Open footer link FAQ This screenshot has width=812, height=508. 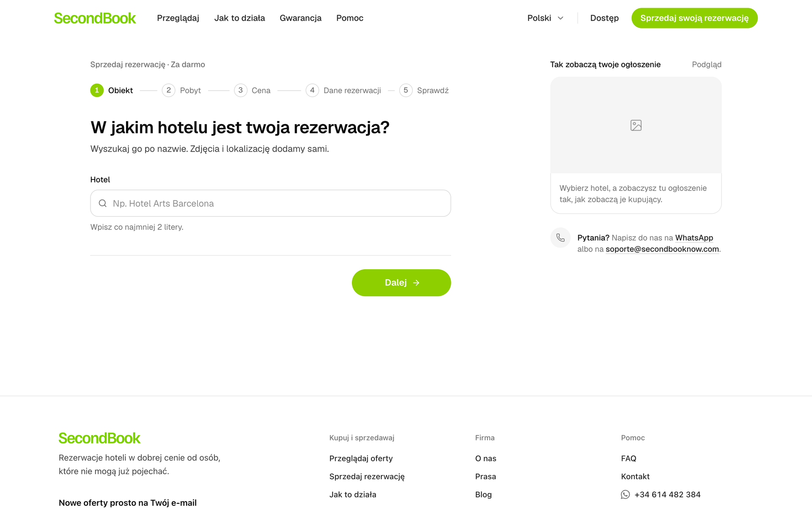point(628,458)
